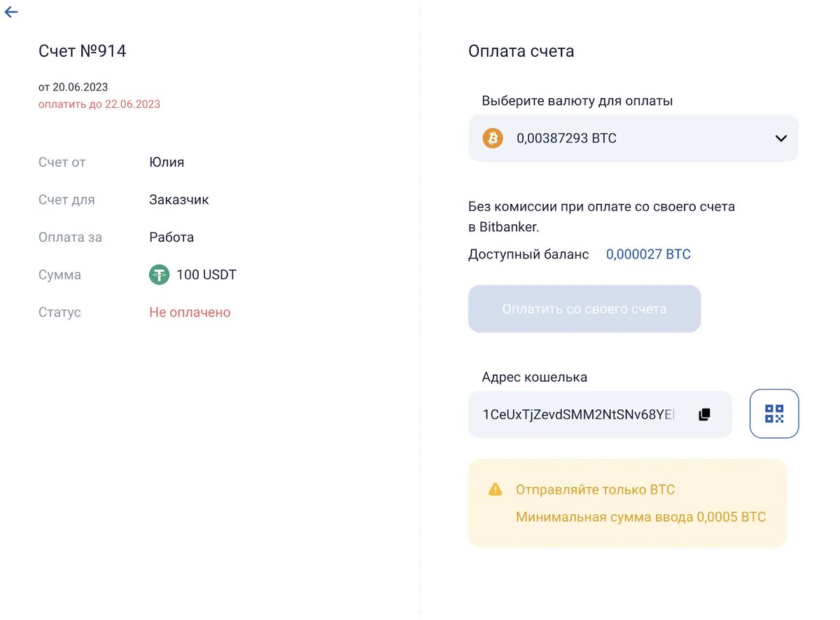Click the orange Bitcoin currency icon

pyautogui.click(x=493, y=138)
